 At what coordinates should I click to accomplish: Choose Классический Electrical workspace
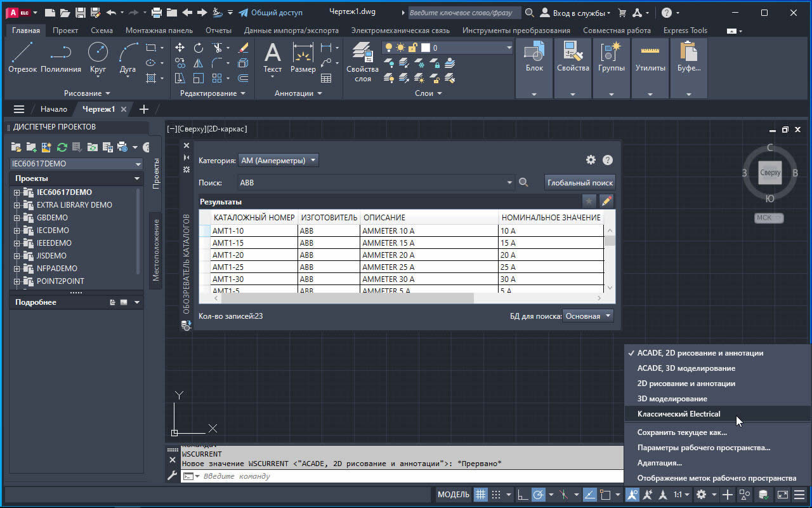click(x=678, y=414)
